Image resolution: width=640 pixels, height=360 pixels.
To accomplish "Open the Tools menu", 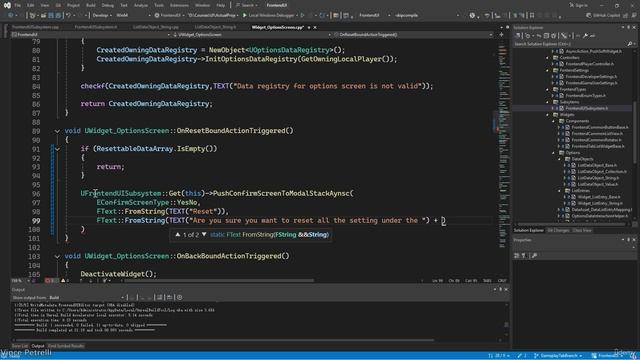I will 159,5.
